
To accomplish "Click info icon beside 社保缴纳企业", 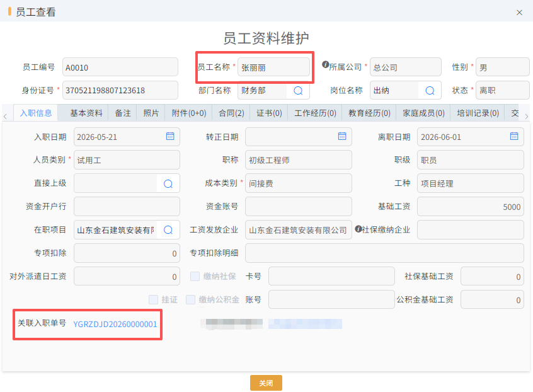I will tap(358, 229).
